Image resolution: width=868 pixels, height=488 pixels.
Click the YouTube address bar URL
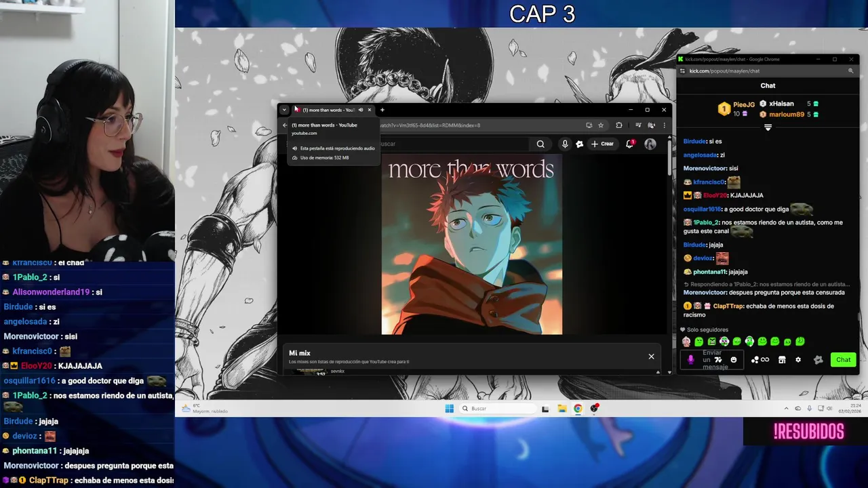pyautogui.click(x=430, y=125)
